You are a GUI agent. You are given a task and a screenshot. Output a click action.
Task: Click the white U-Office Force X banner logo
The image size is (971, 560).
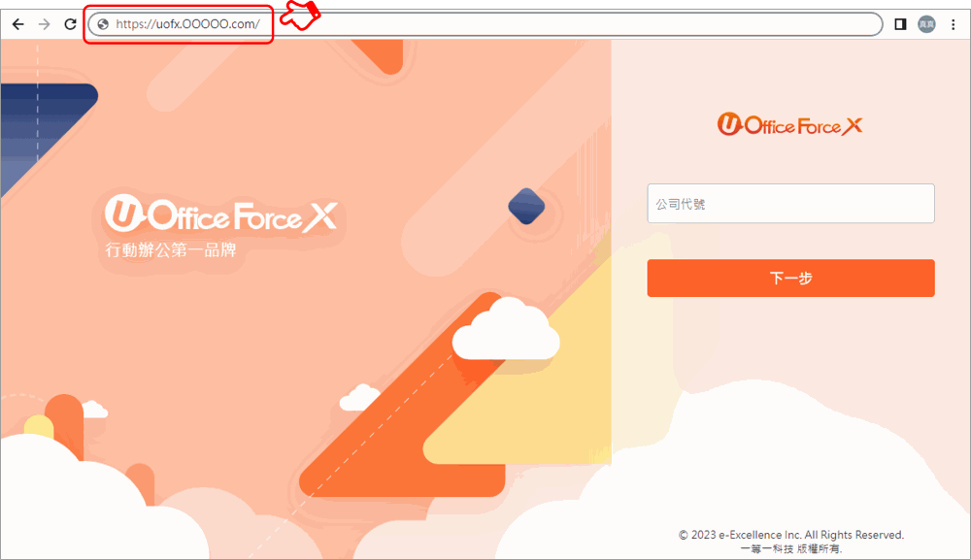pyautogui.click(x=221, y=214)
